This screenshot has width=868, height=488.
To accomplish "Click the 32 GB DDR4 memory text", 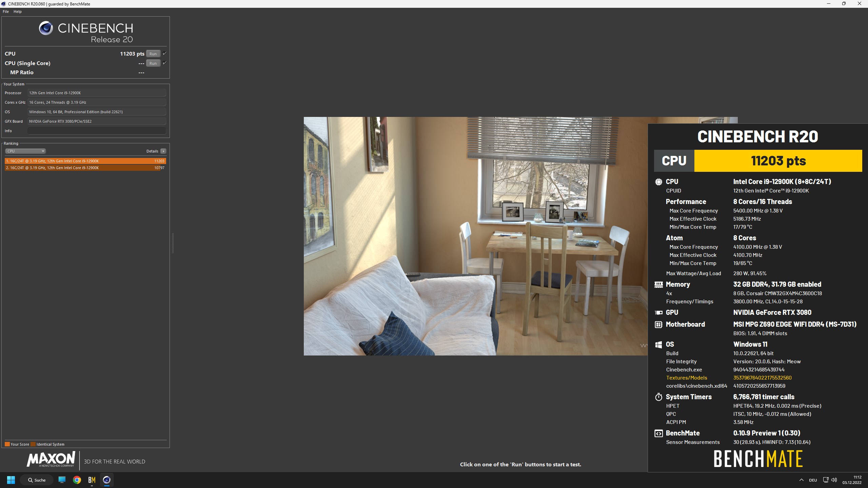I will click(777, 284).
